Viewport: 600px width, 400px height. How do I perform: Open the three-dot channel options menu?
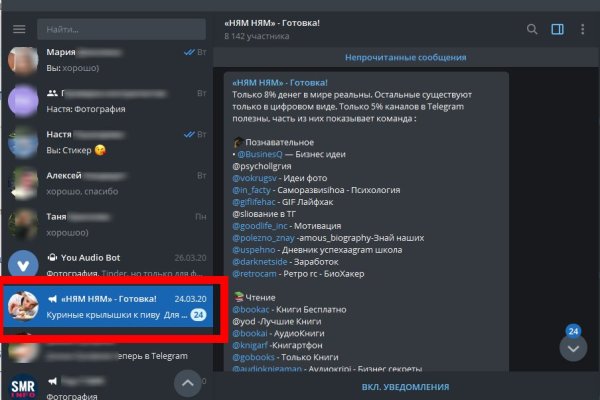tap(582, 29)
